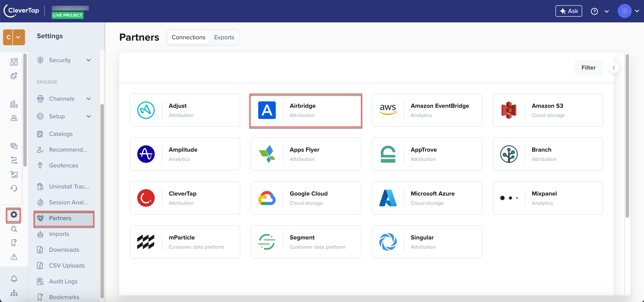This screenshot has width=644, height=302.
Task: Open Partners in the Settings menu
Action: [x=64, y=218]
